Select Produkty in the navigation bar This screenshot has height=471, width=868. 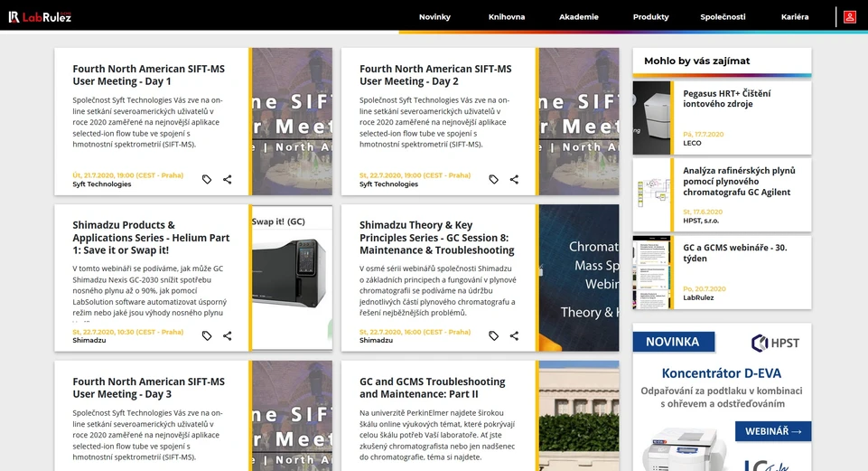(651, 16)
